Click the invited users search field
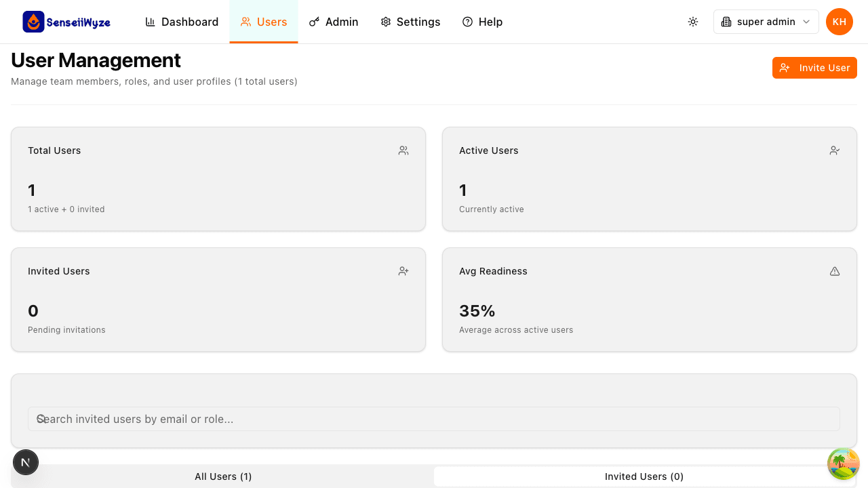The width and height of the screenshot is (868, 488). 433,419
